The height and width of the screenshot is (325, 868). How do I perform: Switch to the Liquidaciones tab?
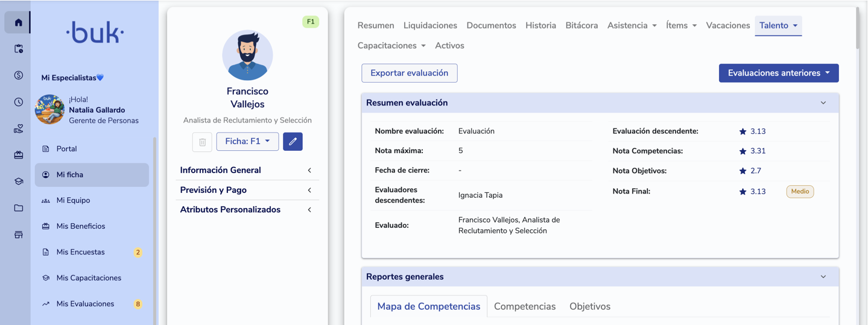tap(430, 25)
